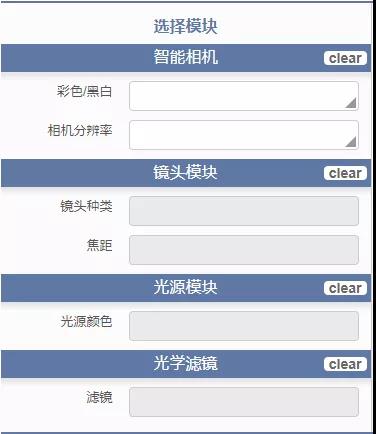Click the 光源模块 section header
The width and height of the screenshot is (376, 434).
click(x=186, y=288)
